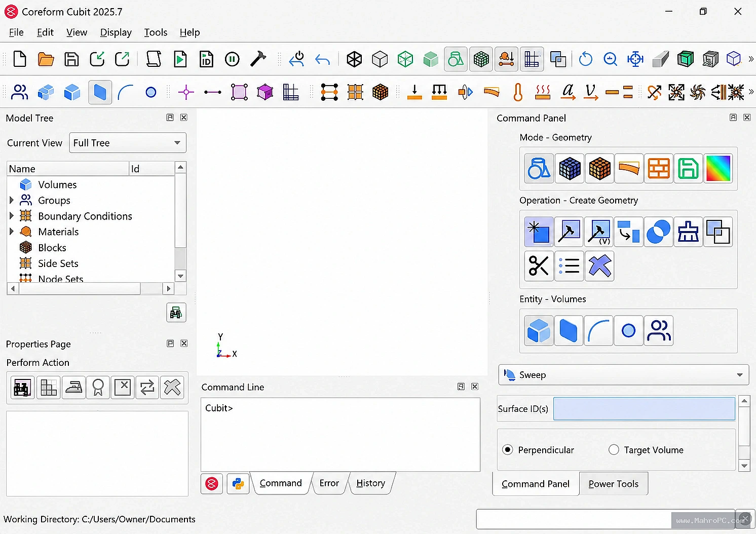Select Groups entity icon in Command Panel
This screenshot has height=534, width=756.
[658, 331]
